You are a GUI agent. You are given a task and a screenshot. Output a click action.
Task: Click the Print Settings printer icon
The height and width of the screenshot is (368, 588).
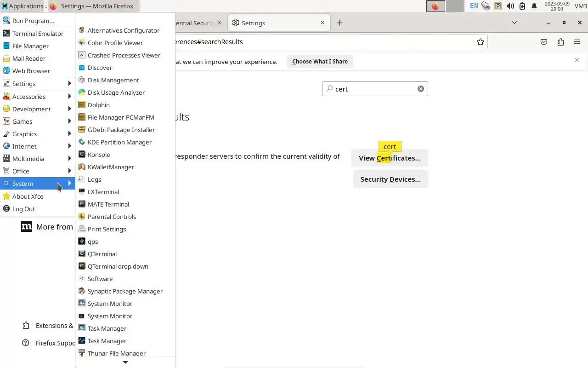point(82,229)
